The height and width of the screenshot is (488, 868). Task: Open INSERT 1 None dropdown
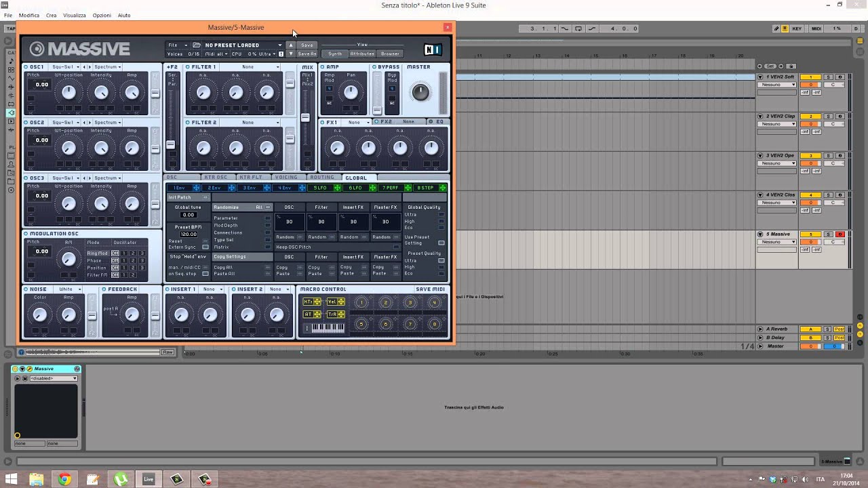pos(213,289)
